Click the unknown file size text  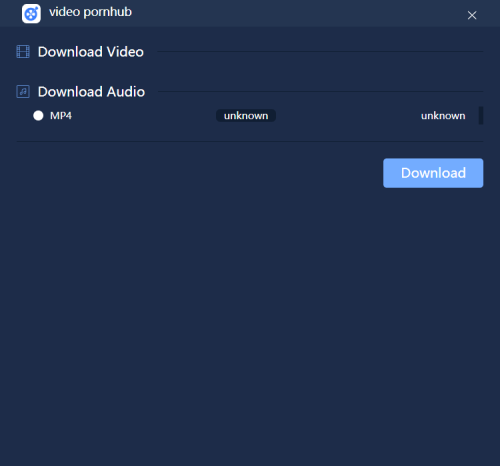tap(443, 116)
